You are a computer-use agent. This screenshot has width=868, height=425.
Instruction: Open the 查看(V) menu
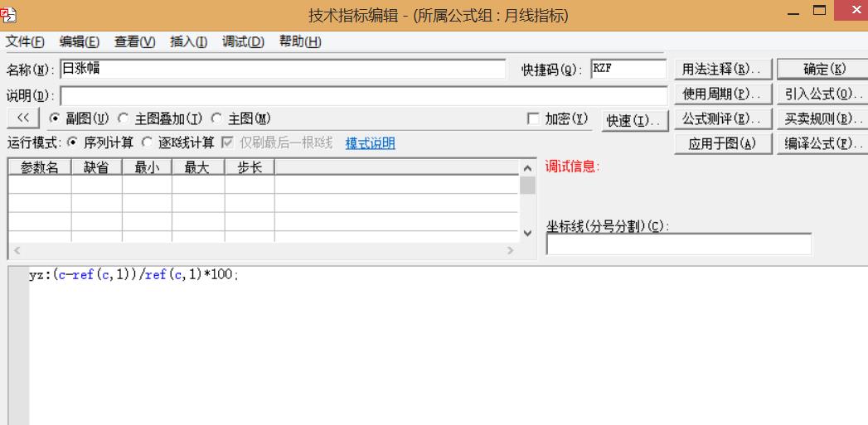point(134,42)
